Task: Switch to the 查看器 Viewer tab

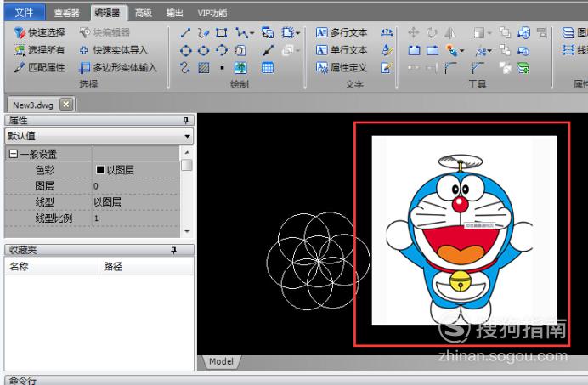Action: tap(67, 13)
